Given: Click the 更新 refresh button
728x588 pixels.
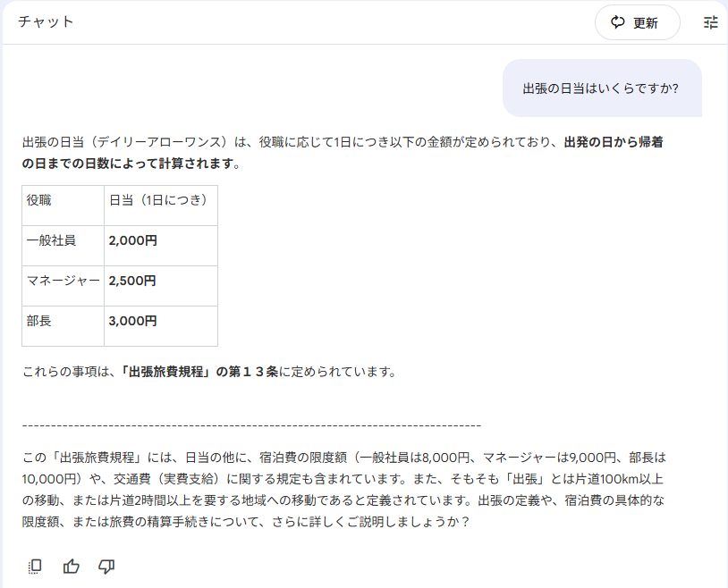Looking at the screenshot, I should (637, 23).
